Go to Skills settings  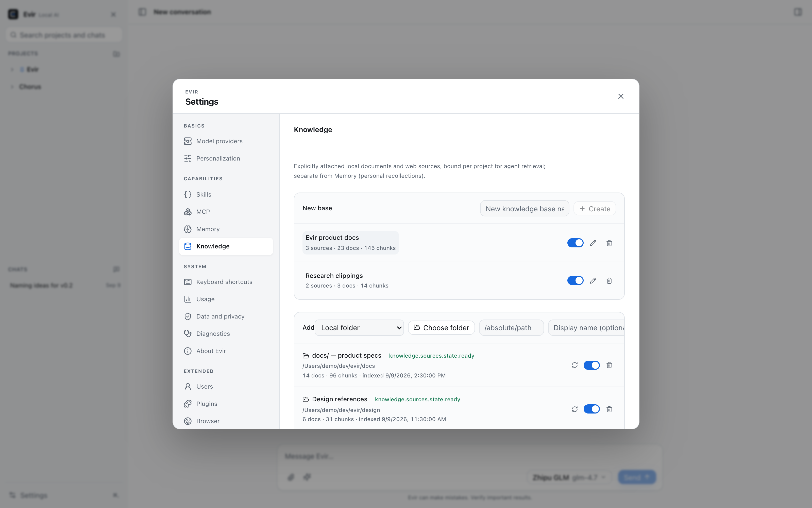pyautogui.click(x=226, y=195)
